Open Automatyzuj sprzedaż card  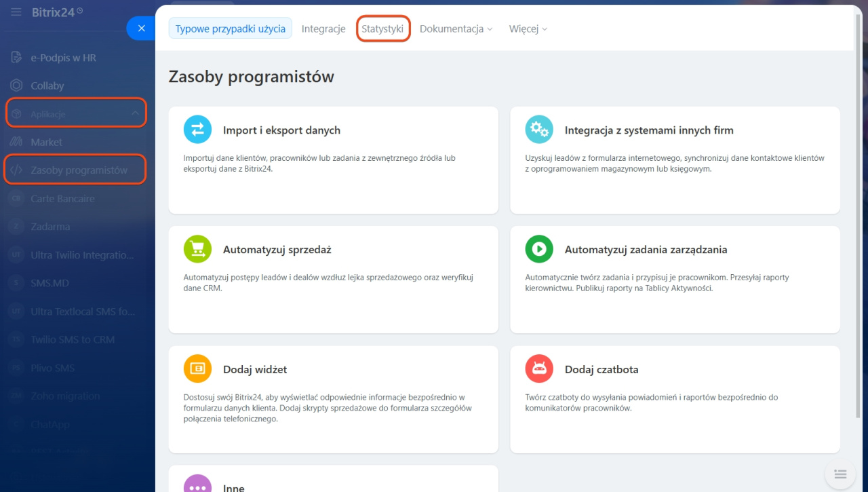pos(333,280)
